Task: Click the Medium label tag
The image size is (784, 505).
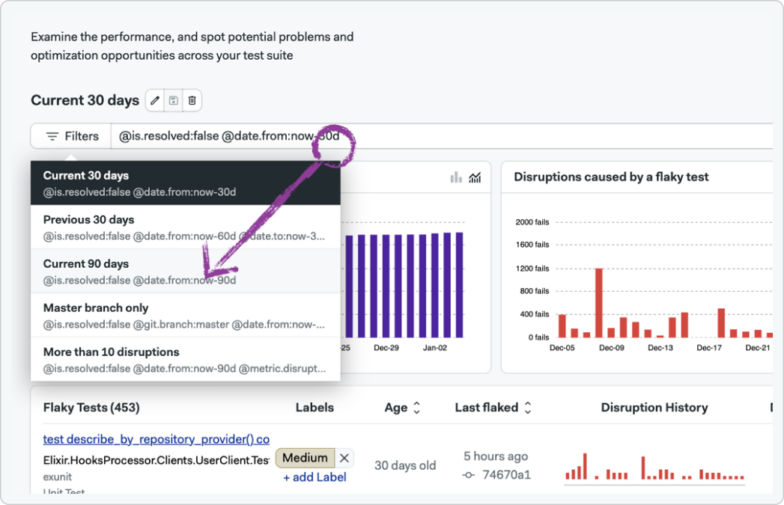Action: click(304, 458)
